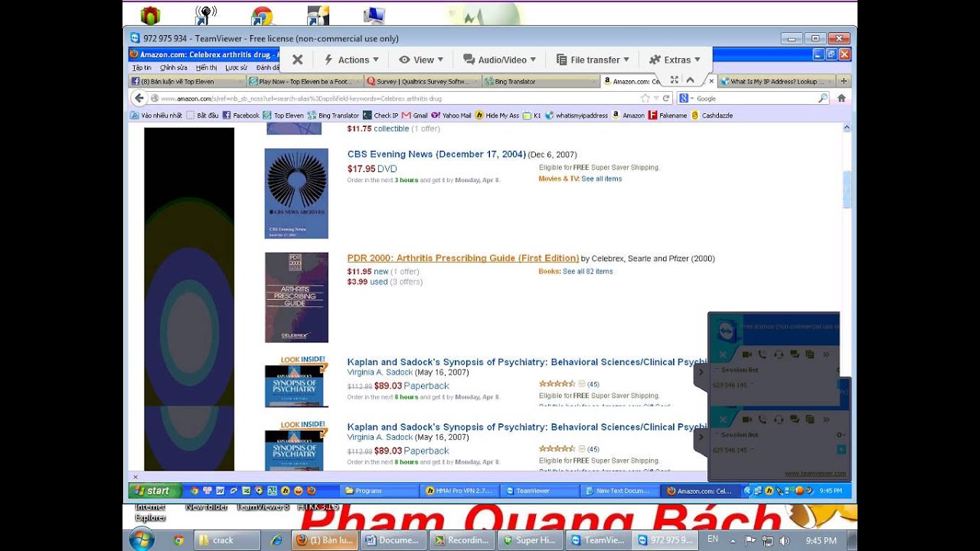Click the search magnifier icon
Viewport: 980px width, 551px height.
point(823,98)
